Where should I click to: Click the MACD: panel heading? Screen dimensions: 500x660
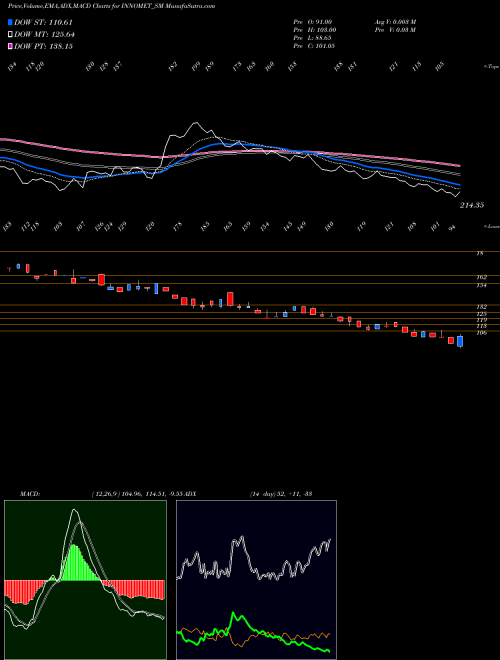(30, 493)
